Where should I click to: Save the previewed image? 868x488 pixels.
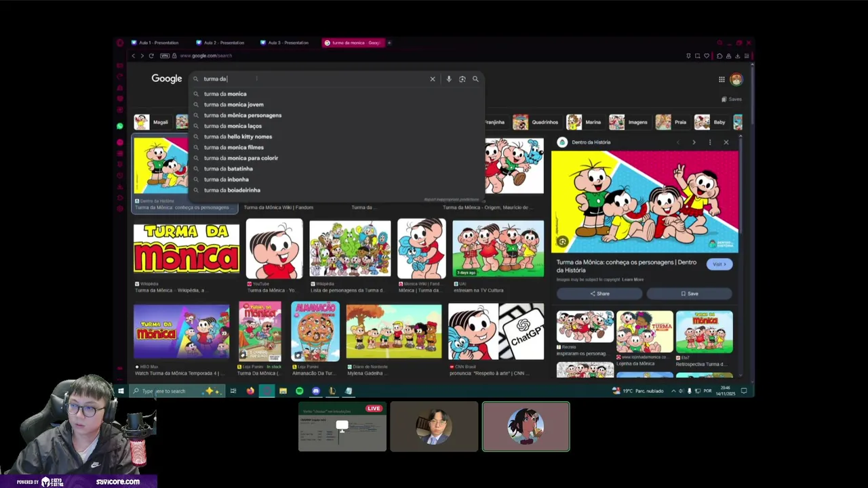point(689,293)
